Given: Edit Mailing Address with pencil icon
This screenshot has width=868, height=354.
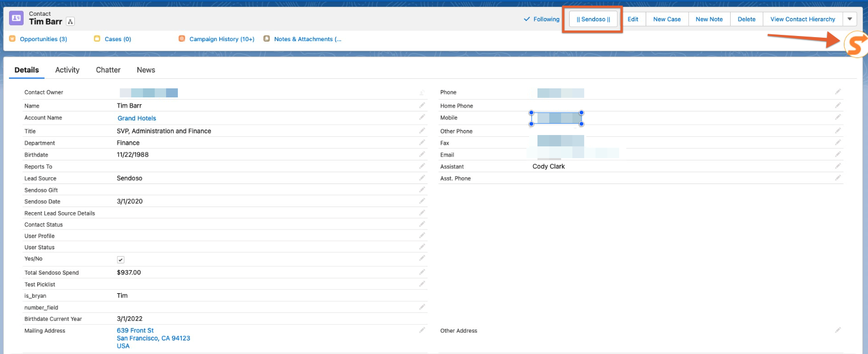Looking at the screenshot, I should [x=422, y=330].
